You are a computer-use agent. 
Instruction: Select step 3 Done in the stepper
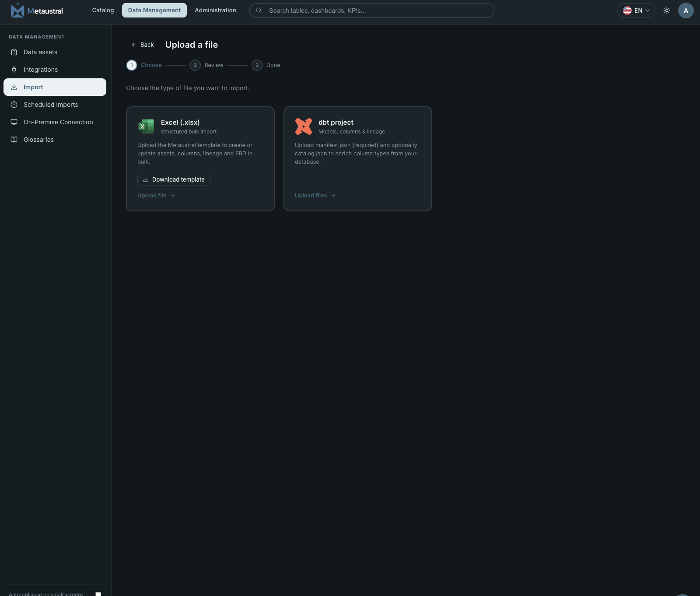click(266, 65)
